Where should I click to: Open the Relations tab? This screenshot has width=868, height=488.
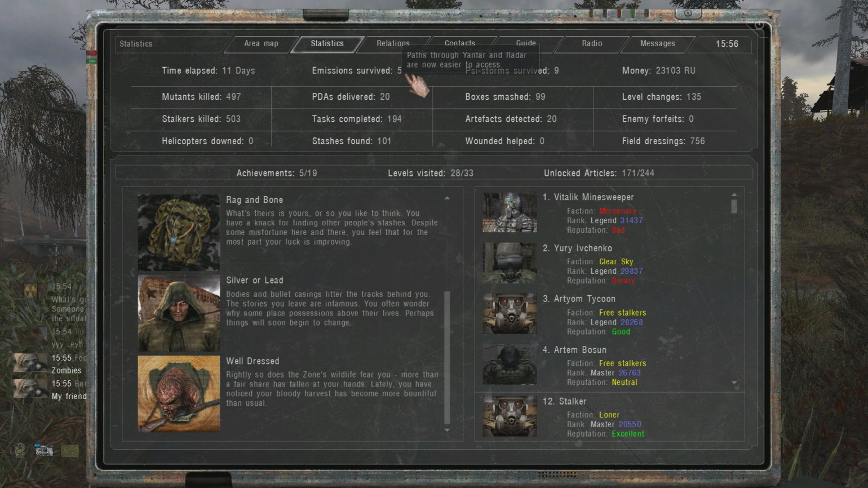click(x=393, y=43)
